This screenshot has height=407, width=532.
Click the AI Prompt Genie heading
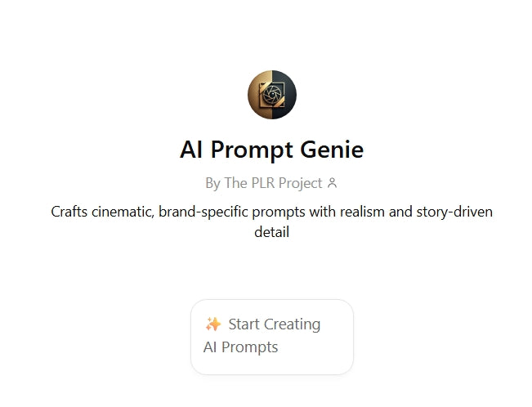coord(271,150)
